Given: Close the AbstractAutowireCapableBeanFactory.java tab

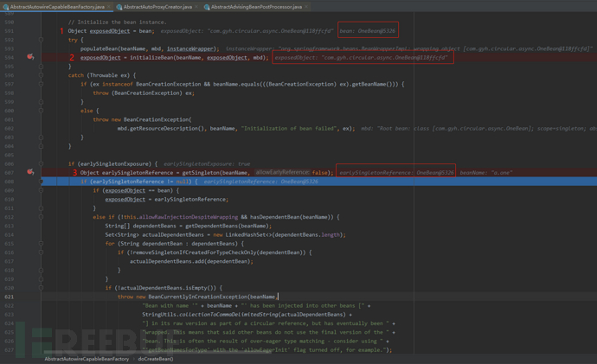Looking at the screenshot, I should 109,6.
